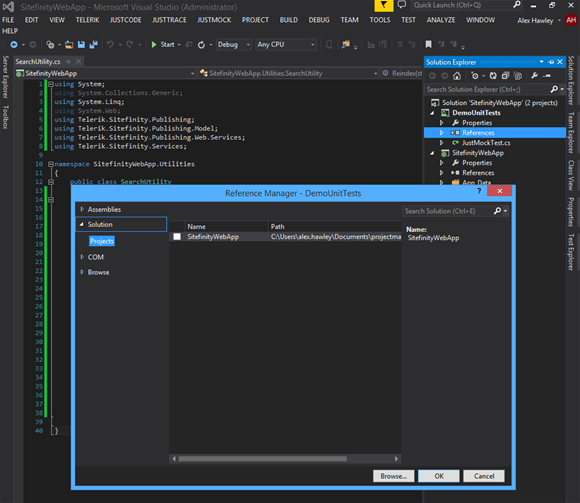580x503 pixels.
Task: Click the New Project toolbar icon
Action: (x=50, y=45)
